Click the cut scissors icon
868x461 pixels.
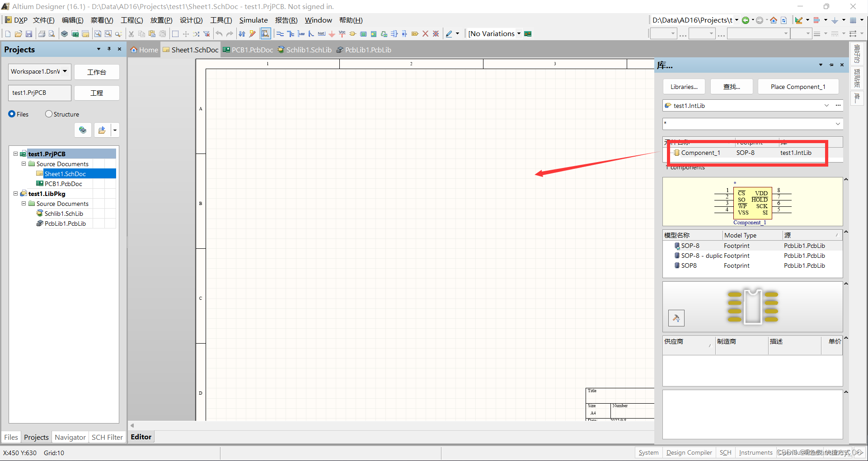131,34
